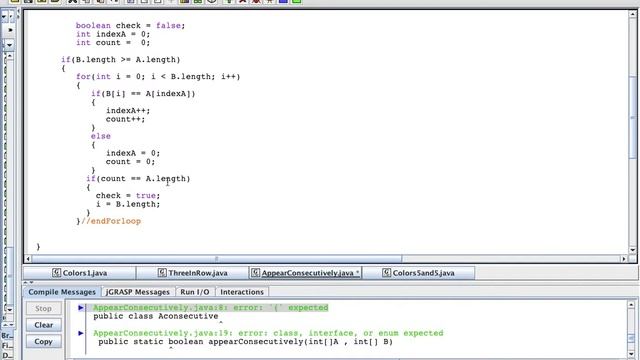Switch to the Compile Messages tab

pyautogui.click(x=62, y=292)
